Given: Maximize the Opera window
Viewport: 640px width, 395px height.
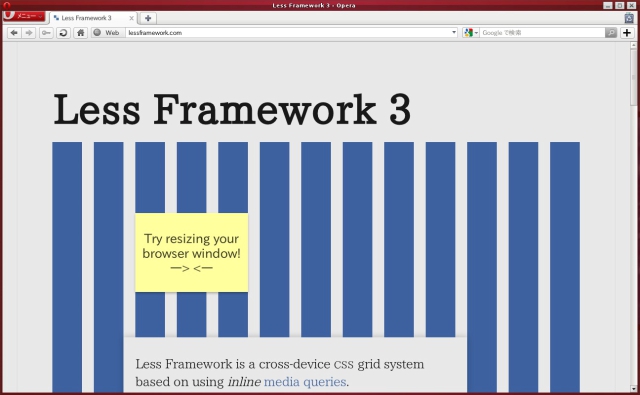Looking at the screenshot, I should [x=620, y=5].
